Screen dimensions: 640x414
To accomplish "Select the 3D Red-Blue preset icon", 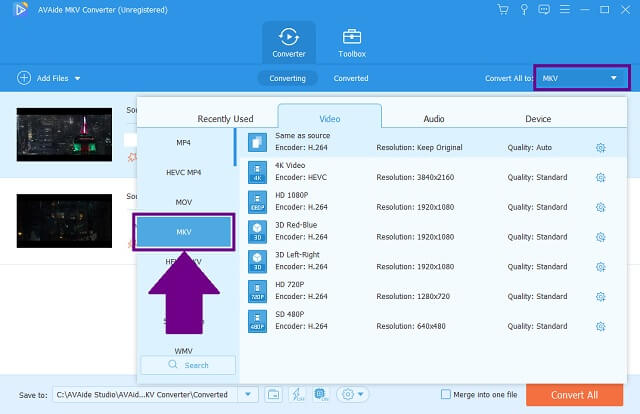I will (x=257, y=231).
